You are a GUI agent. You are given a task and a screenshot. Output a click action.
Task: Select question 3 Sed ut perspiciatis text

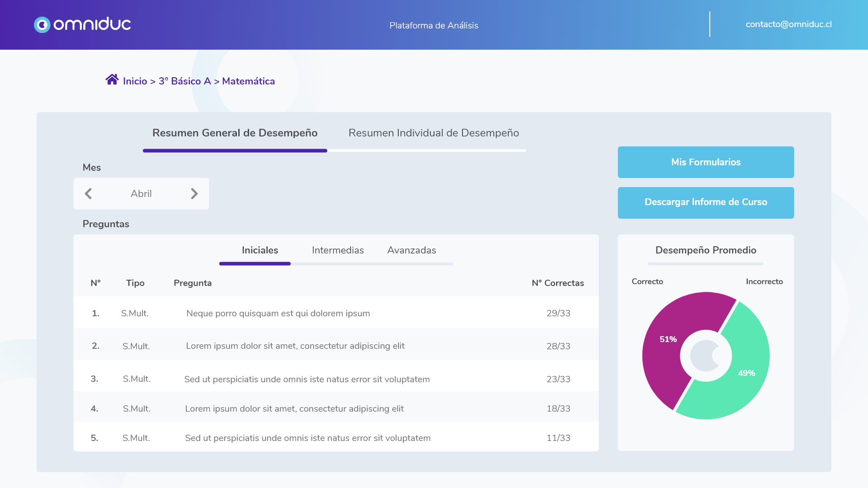click(x=307, y=380)
